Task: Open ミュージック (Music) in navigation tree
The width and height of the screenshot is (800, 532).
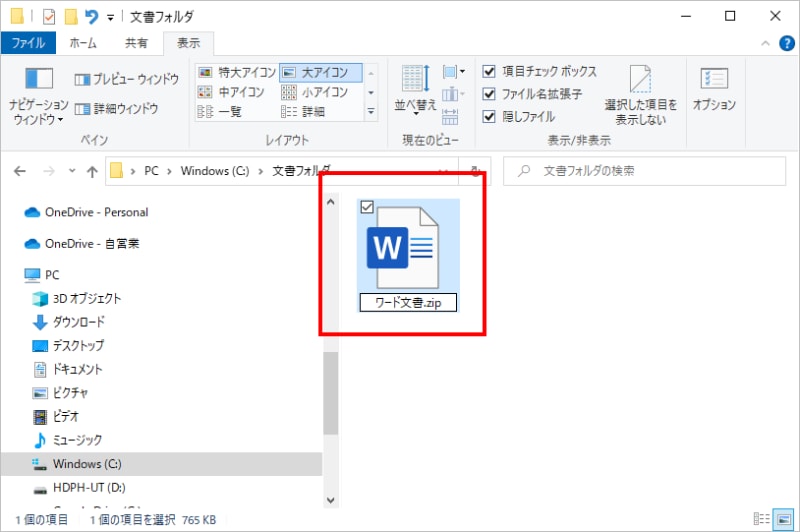Action: (x=67, y=440)
